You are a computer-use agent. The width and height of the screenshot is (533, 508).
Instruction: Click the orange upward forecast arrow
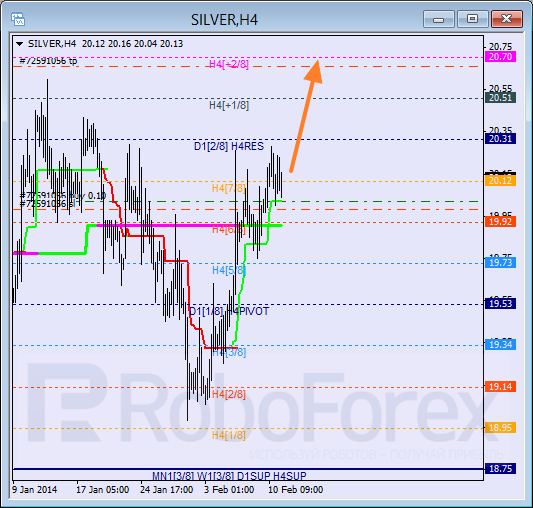(306, 116)
